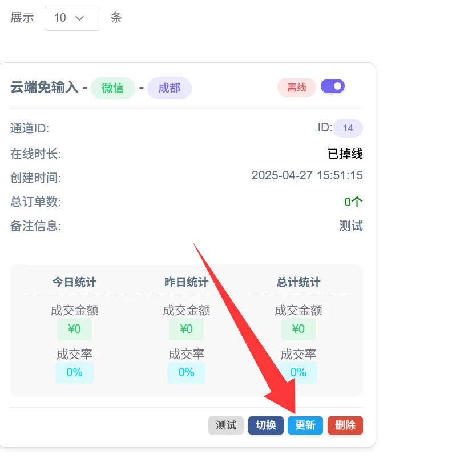This screenshot has height=458, width=476.
Task: Click yesterday's 0% success rate badge
Action: click(186, 372)
